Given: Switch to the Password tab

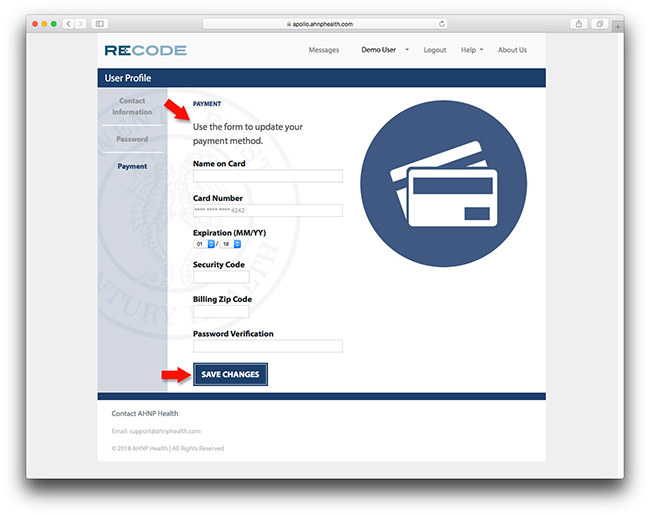Looking at the screenshot, I should pyautogui.click(x=132, y=139).
